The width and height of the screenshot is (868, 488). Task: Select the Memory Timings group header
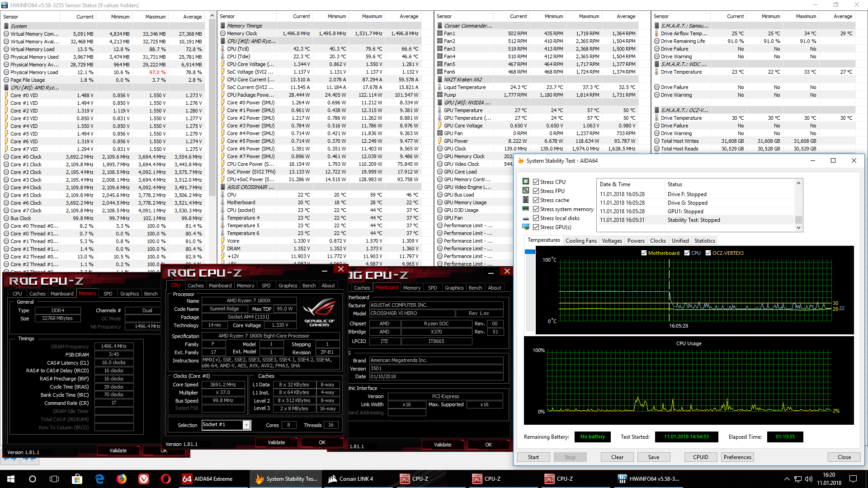321,26
